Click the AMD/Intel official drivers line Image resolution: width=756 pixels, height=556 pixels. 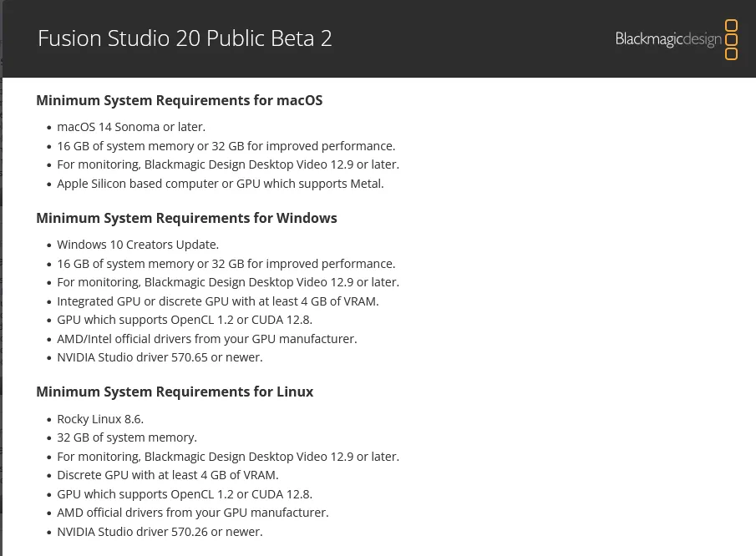[207, 339]
